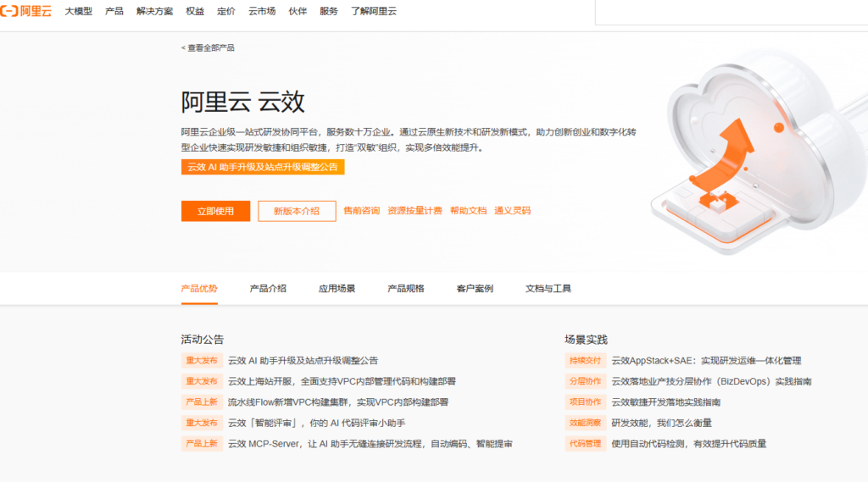Switch to the 应用场景 tab
Screen dimensions: 868x482
(337, 288)
